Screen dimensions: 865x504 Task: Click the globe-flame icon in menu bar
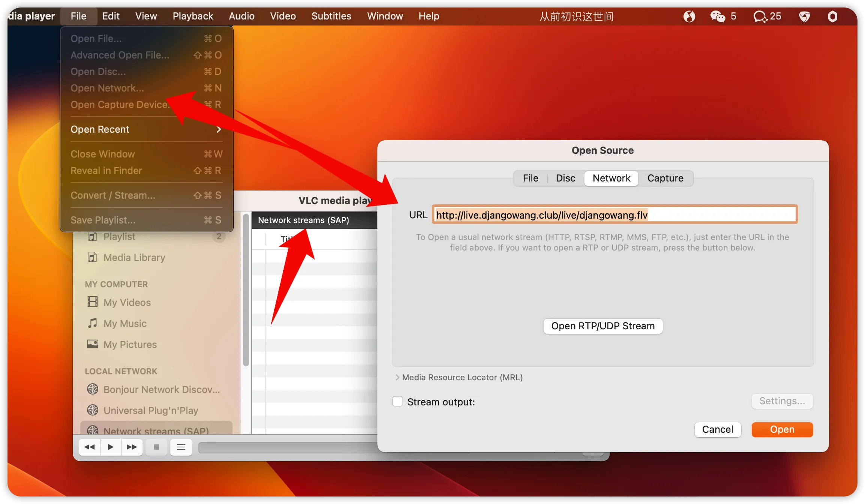[689, 16]
